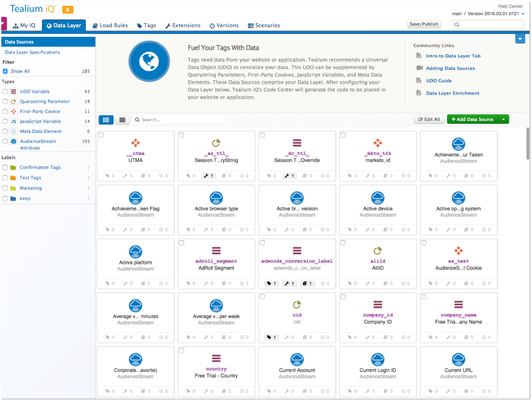Image resolution: width=532 pixels, height=401 pixels.
Task: Click the orange notification badge showing 3
Action: coord(68,10)
